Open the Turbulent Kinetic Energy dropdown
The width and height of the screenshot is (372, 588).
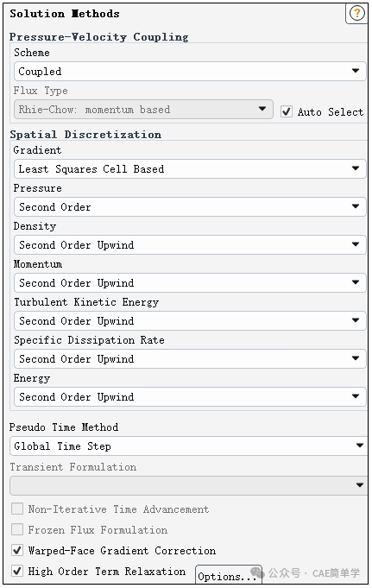[x=190, y=321]
